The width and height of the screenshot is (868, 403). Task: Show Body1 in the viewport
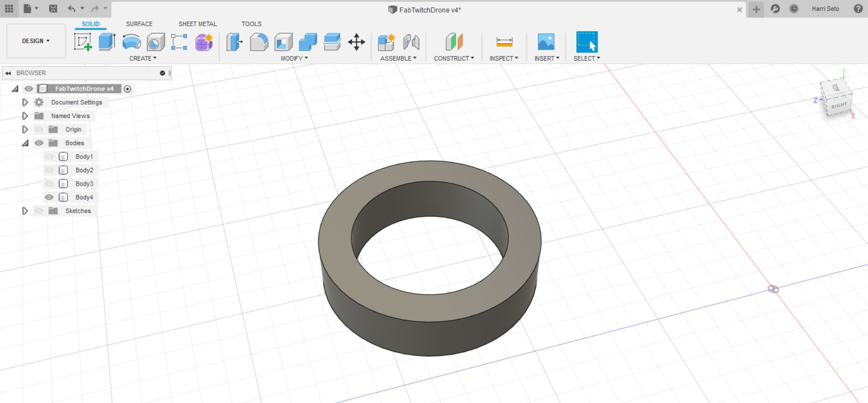[x=49, y=156]
